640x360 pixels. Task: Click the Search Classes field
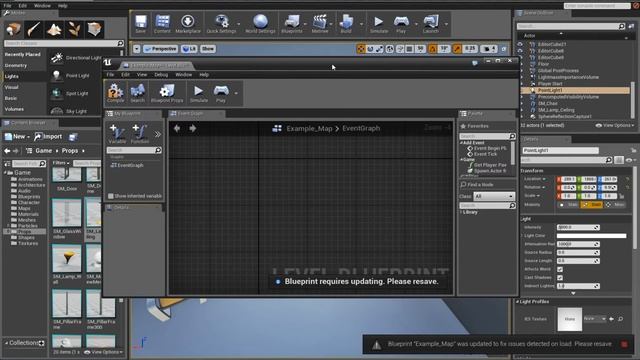tap(64, 43)
